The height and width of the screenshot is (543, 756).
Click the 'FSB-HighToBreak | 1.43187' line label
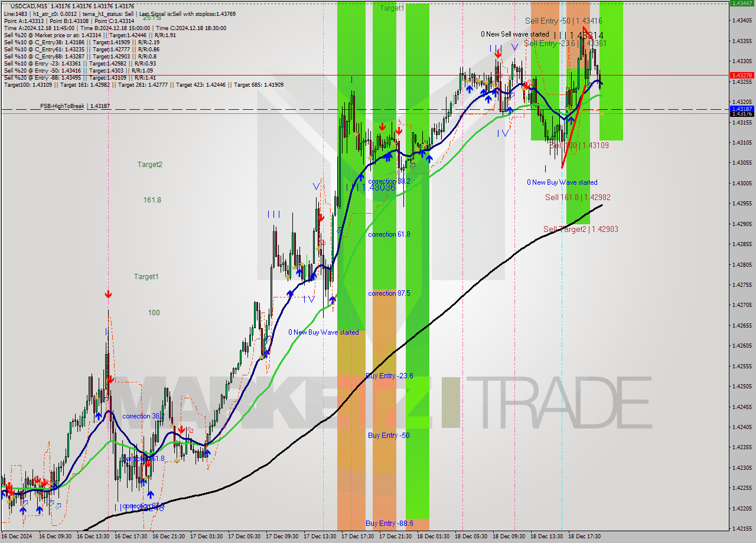coord(75,106)
